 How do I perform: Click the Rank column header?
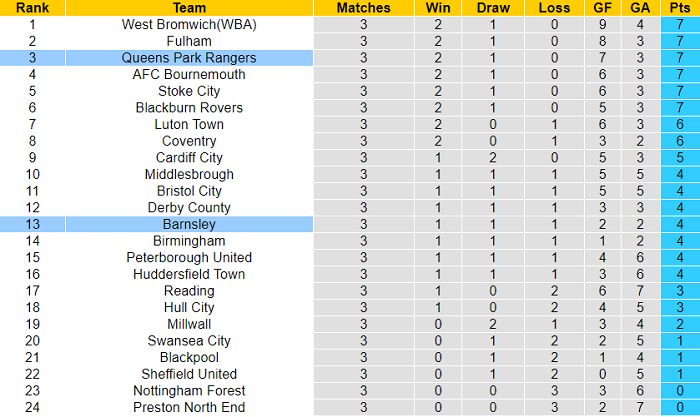pos(33,7)
